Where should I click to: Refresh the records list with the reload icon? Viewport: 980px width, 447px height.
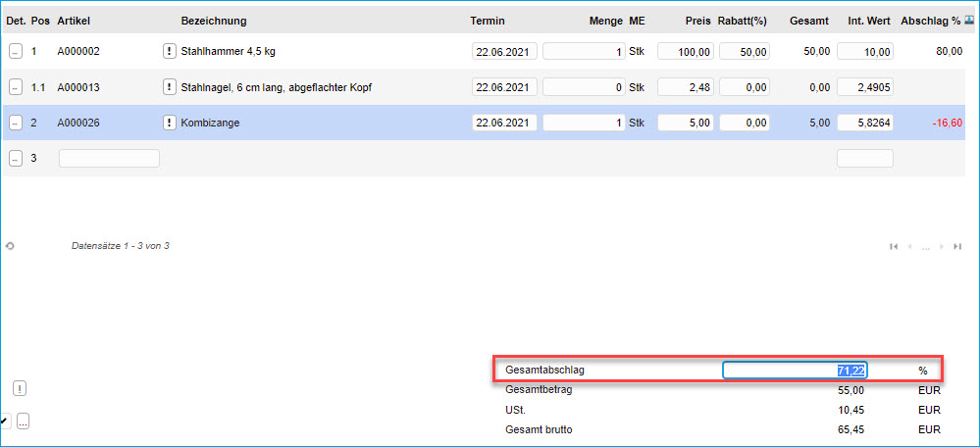point(10,246)
